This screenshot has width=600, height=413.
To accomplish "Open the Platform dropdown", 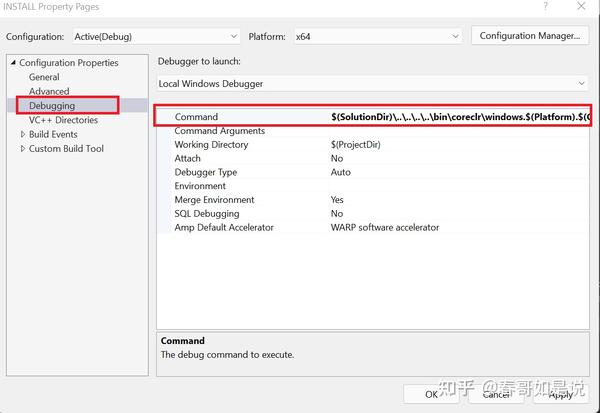I will click(x=376, y=36).
